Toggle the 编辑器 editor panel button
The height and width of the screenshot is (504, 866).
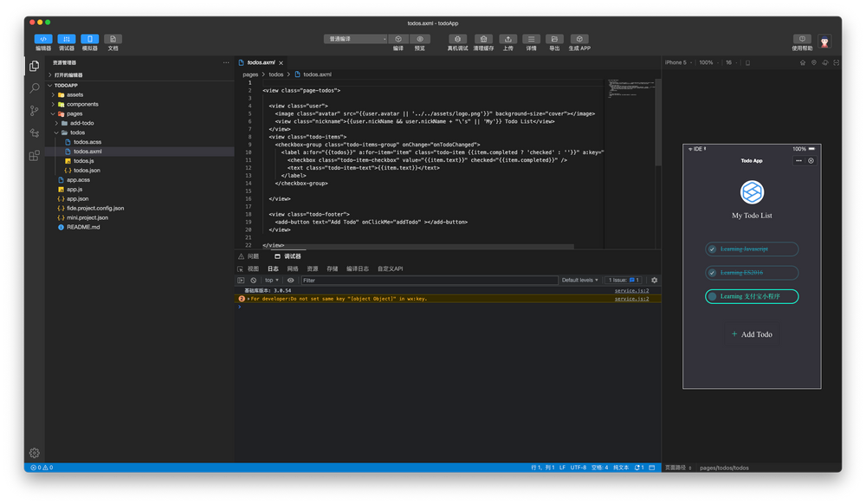(x=43, y=39)
